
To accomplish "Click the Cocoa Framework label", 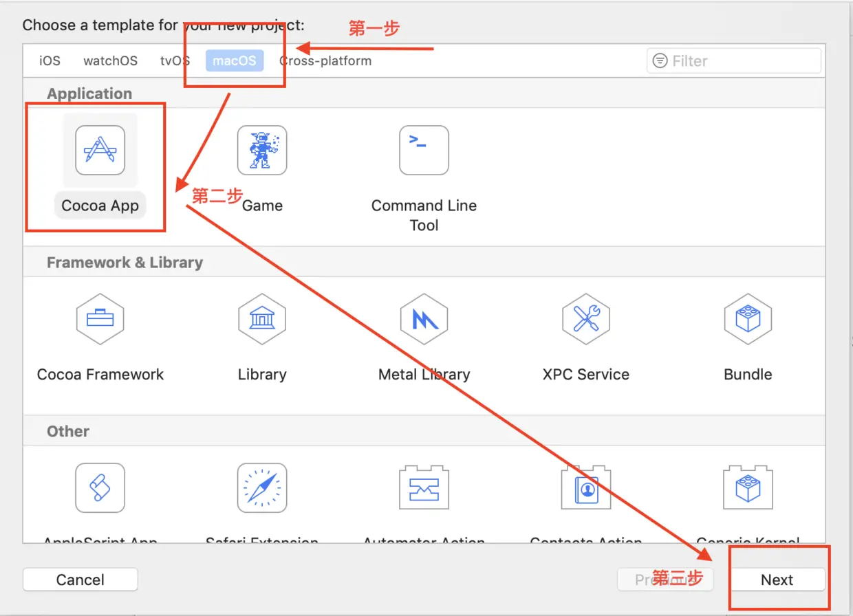I will 100,375.
